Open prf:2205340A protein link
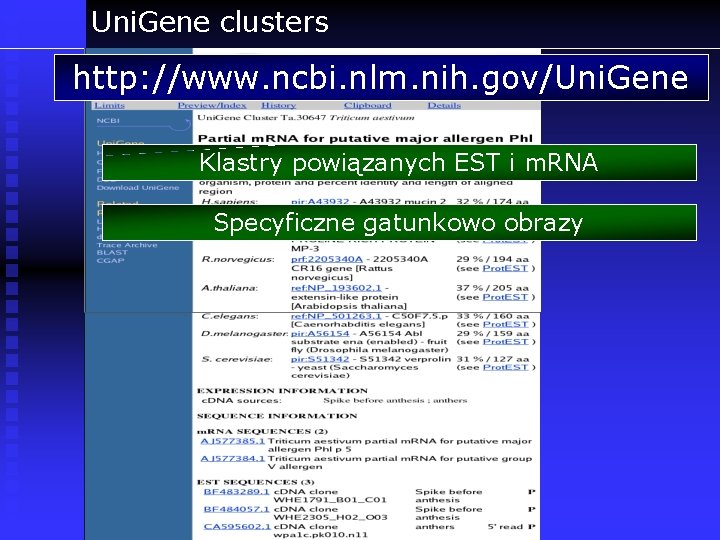720x540 pixels. (x=326, y=259)
